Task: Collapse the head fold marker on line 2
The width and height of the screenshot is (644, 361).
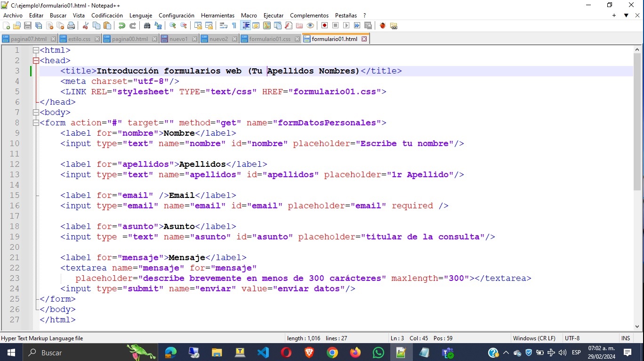Action: click(x=36, y=61)
